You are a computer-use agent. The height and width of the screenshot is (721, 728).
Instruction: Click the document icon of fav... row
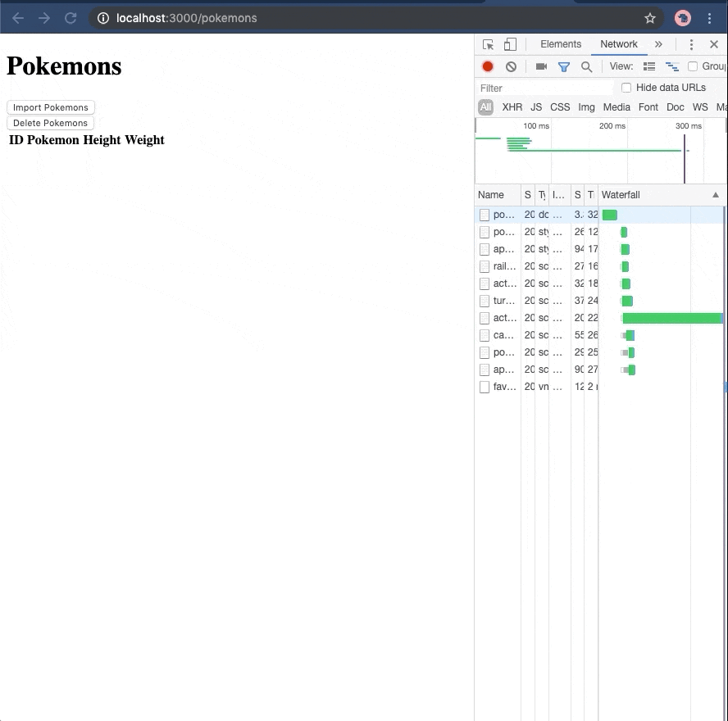point(485,387)
